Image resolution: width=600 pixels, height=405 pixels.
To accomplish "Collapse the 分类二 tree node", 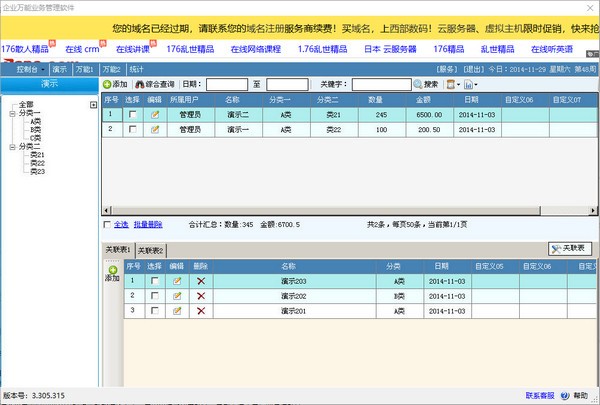I will pyautogui.click(x=10, y=147).
